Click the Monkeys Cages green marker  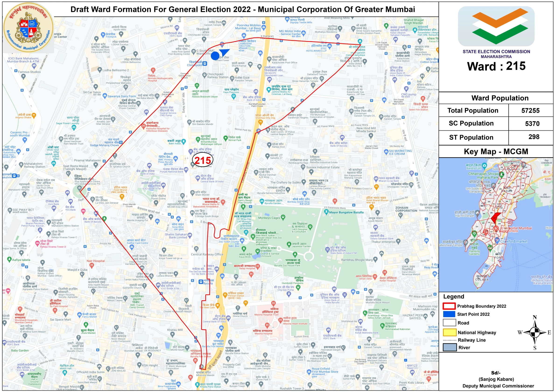point(283,217)
